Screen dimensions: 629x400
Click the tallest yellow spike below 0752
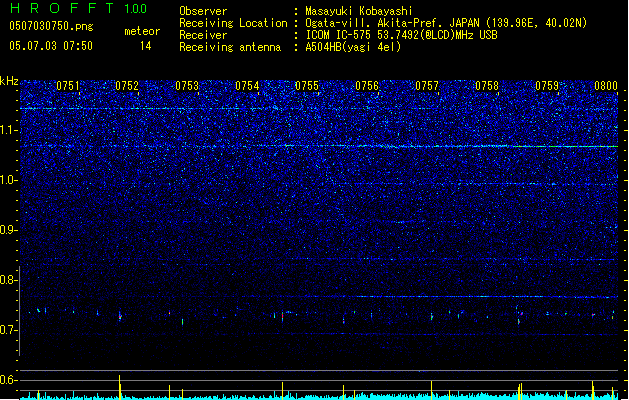point(120,387)
